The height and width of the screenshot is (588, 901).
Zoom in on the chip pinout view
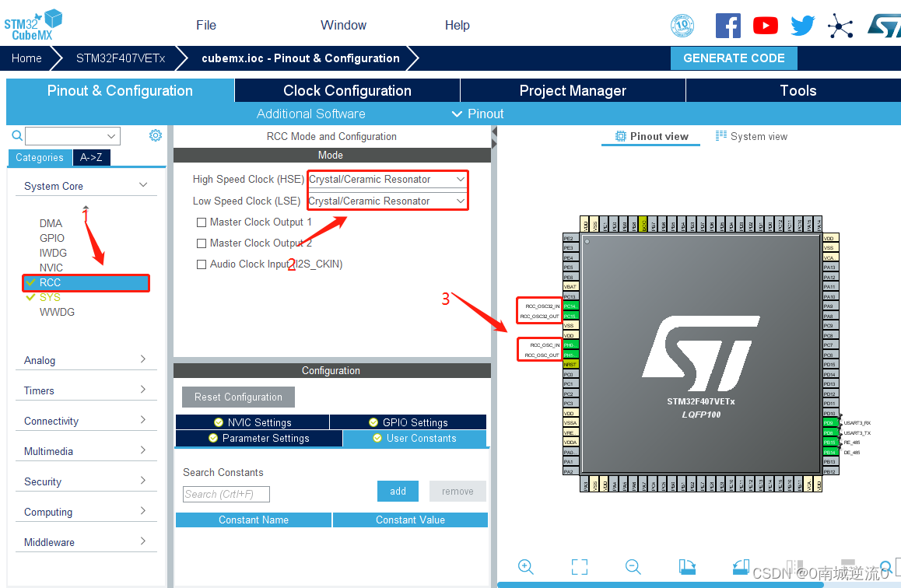(526, 567)
